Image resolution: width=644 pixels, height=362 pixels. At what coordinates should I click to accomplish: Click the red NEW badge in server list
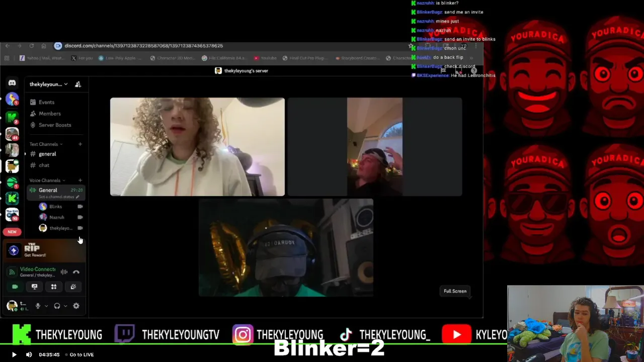click(x=12, y=232)
